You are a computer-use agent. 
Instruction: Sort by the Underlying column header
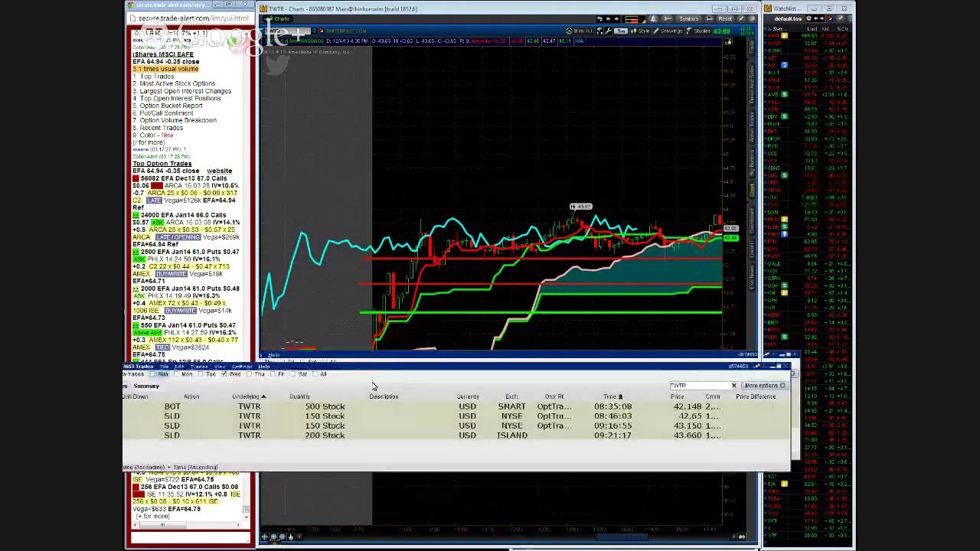click(x=249, y=396)
